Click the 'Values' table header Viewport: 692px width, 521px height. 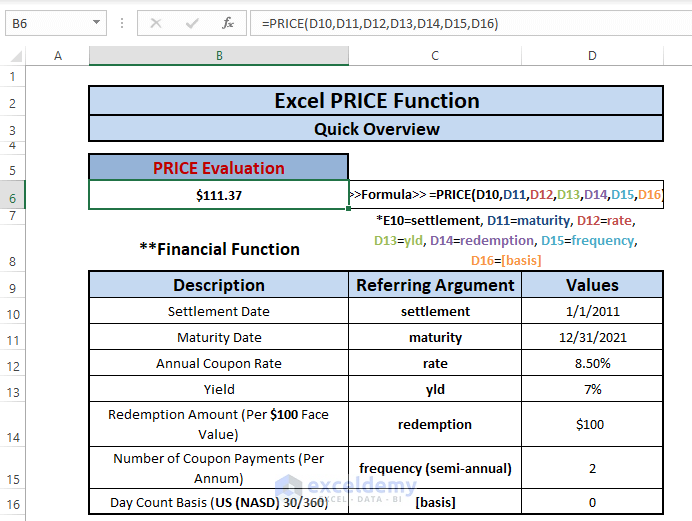[592, 285]
